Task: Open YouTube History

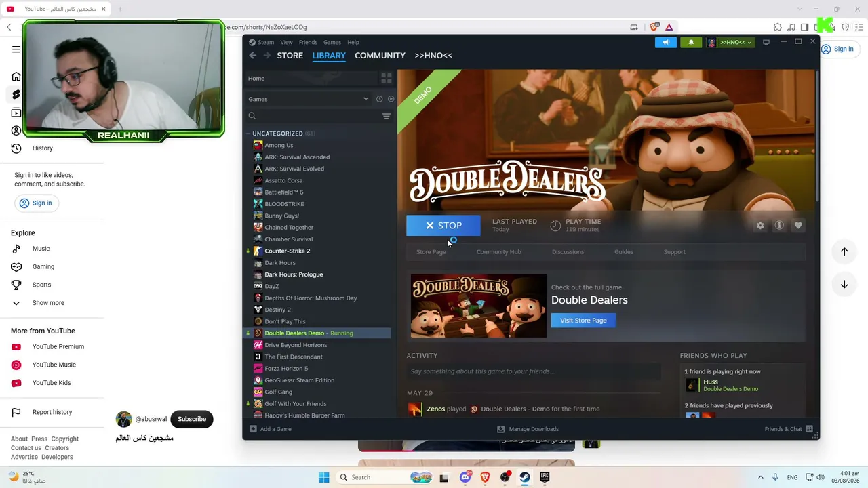Action: pos(42,148)
